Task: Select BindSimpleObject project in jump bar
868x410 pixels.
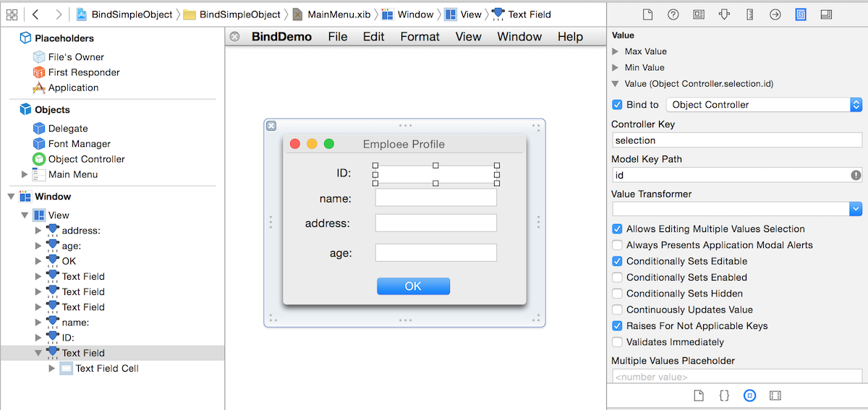Action: (x=124, y=14)
